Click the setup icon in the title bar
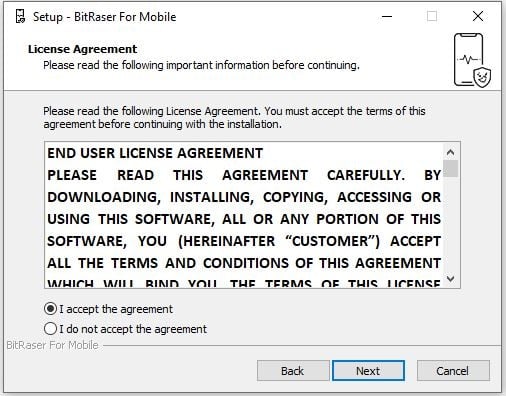The width and height of the screenshot is (506, 396). [20, 16]
